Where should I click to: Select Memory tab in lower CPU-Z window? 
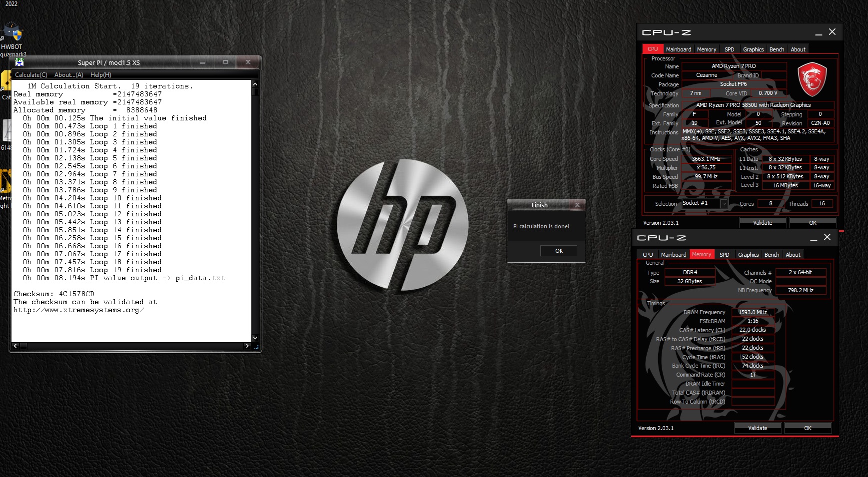pos(702,254)
